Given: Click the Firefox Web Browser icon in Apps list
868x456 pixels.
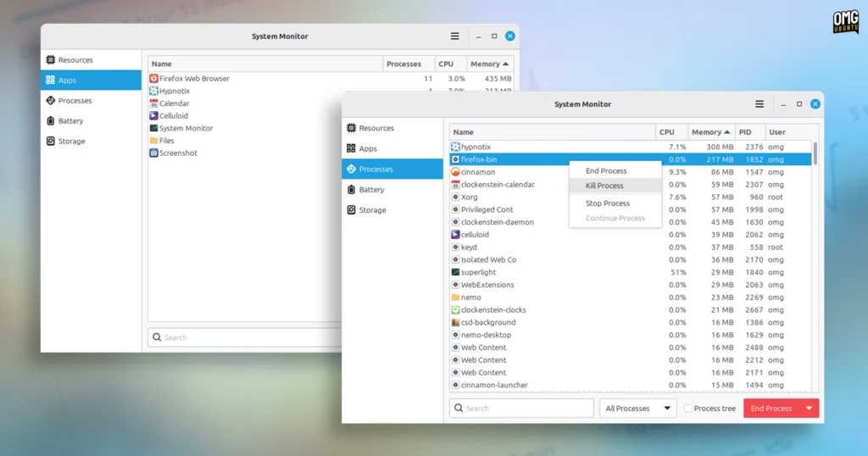Looking at the screenshot, I should [x=154, y=79].
